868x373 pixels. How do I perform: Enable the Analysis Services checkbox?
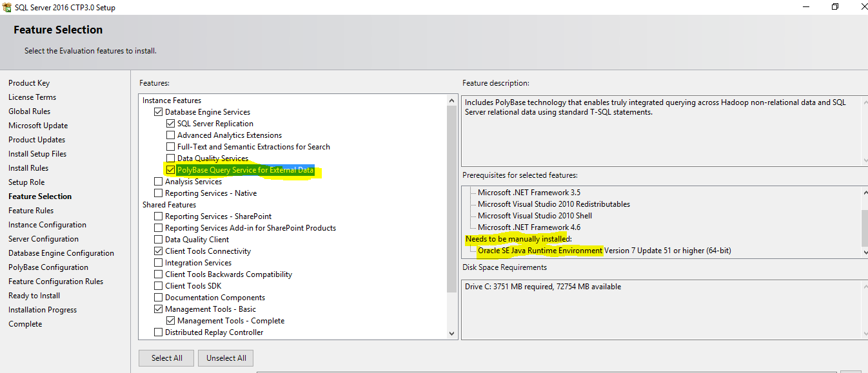159,182
